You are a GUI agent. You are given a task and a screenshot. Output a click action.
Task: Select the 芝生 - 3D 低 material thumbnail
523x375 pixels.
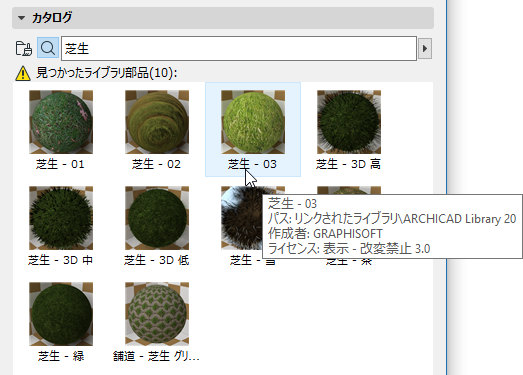(x=157, y=218)
